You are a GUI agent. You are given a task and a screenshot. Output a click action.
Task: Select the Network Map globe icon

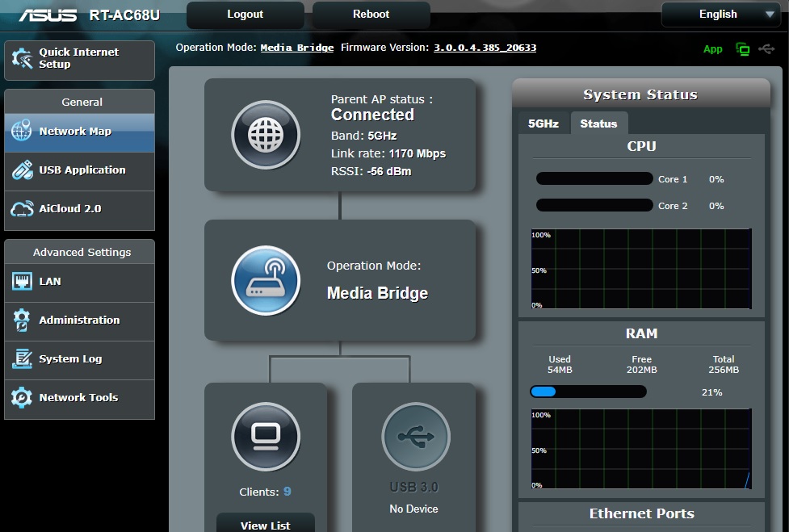[22, 131]
